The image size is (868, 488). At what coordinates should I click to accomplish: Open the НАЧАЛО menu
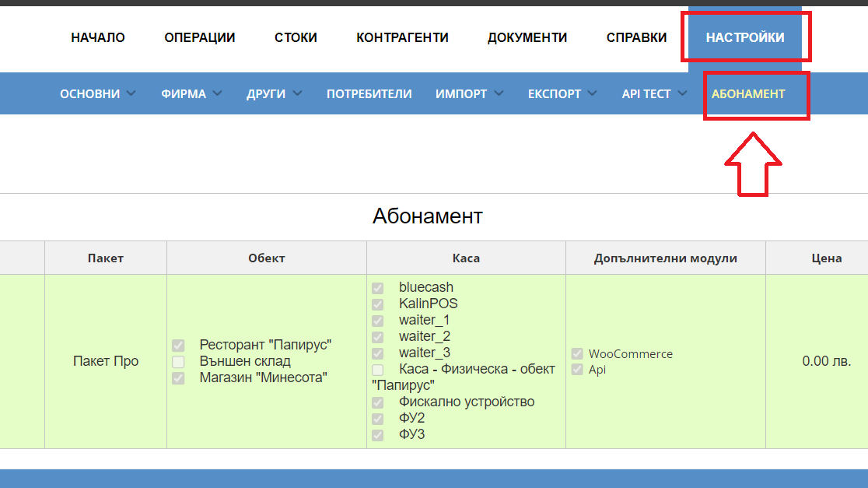point(98,37)
